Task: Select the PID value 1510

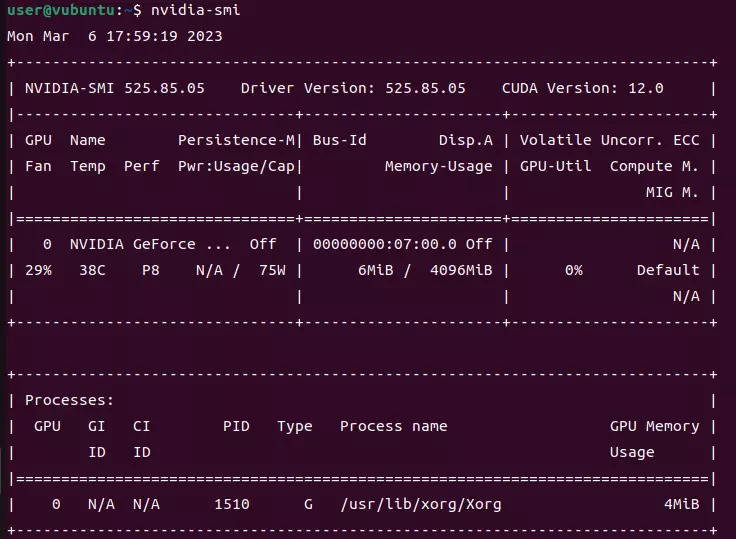Action: (x=232, y=505)
